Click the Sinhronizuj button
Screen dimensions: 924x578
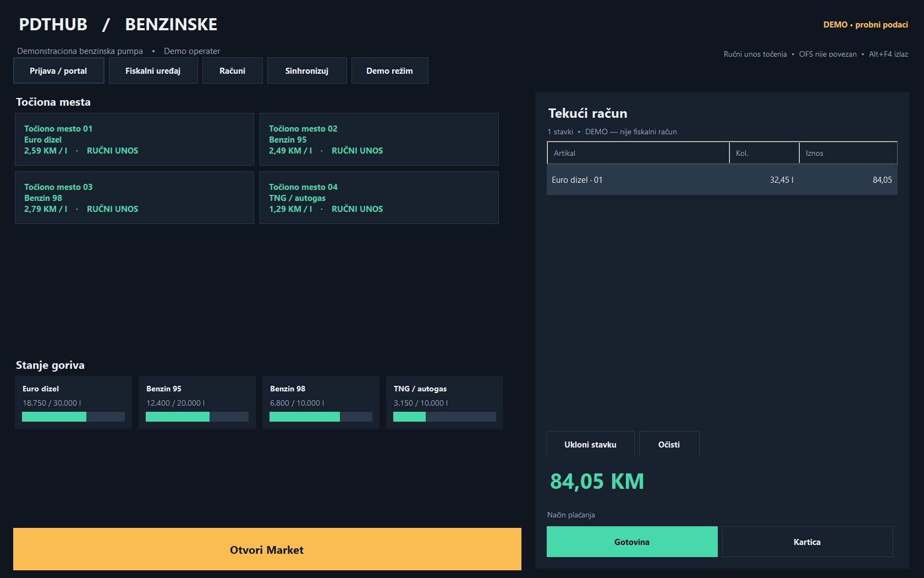(307, 70)
